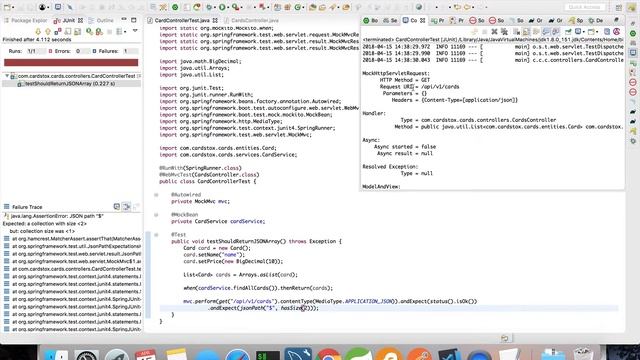640x360 pixels.
Task: Open Safari in the Dock
Action: (237, 353)
